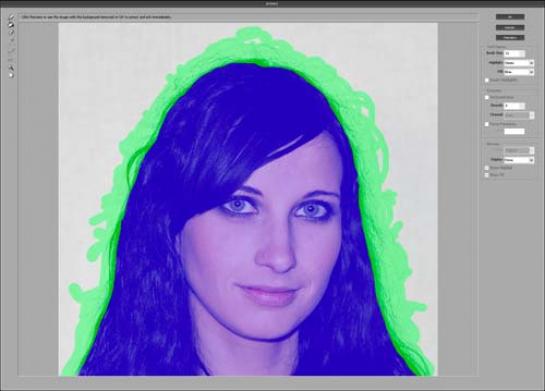
Task: Select the Hand tool
Action: [x=11, y=75]
